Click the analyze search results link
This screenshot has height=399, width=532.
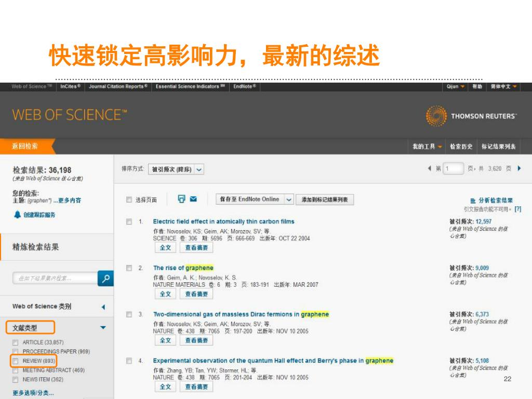(495, 201)
